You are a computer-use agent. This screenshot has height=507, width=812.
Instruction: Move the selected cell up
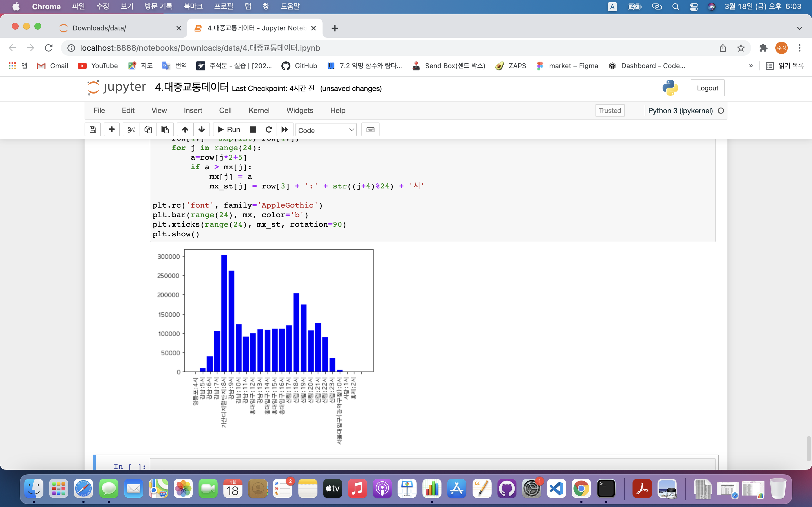point(185,130)
